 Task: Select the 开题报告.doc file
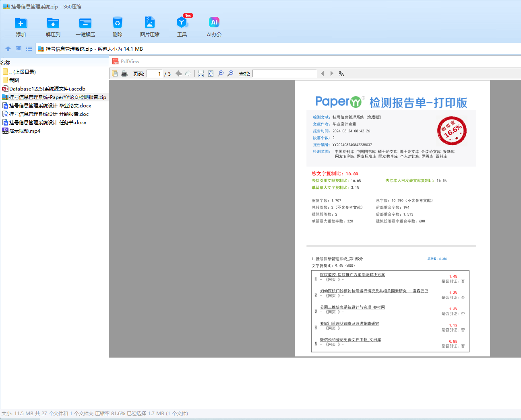pyautogui.click(x=45, y=114)
